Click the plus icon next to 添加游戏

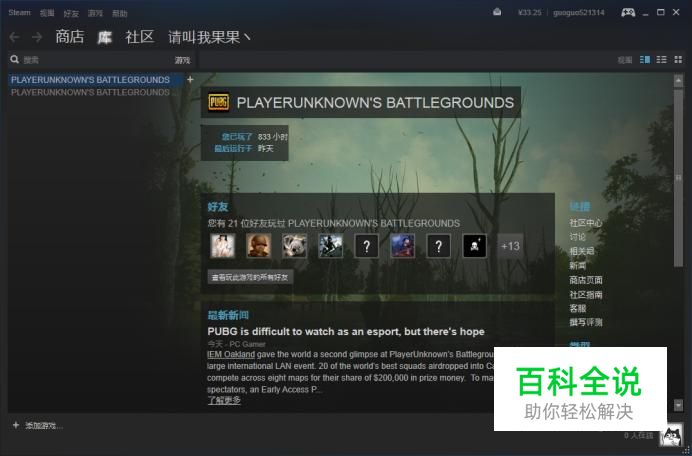(16, 425)
